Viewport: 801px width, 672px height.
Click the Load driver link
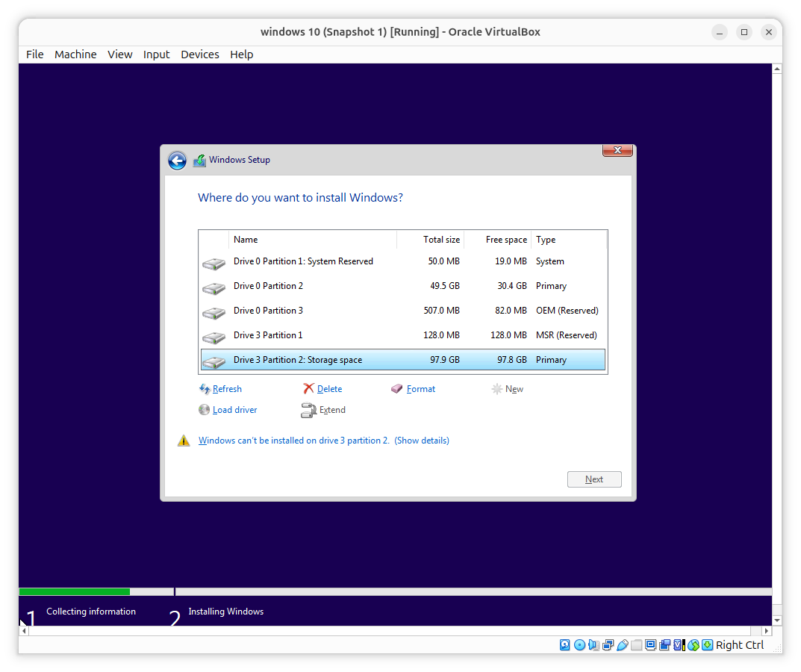click(234, 410)
